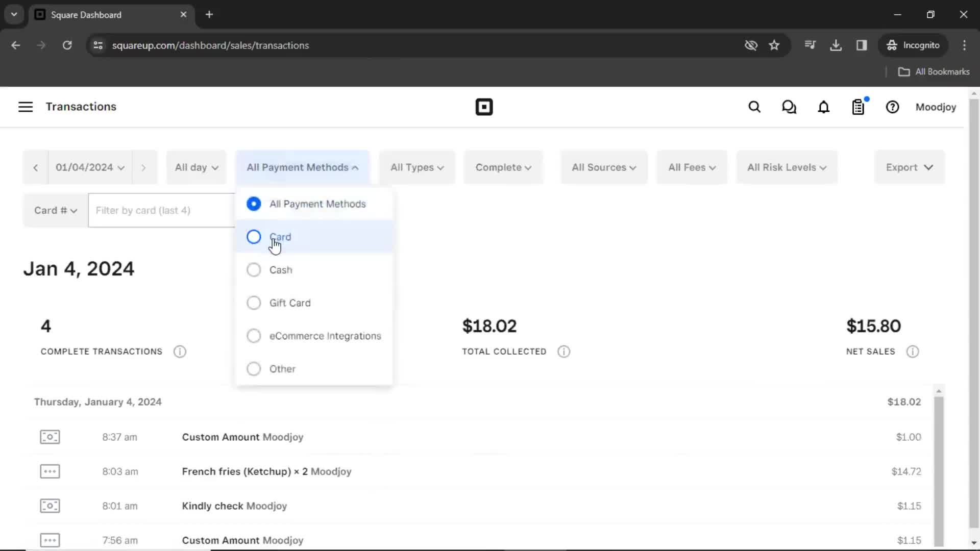Select All Payment Methods radio button

click(255, 205)
